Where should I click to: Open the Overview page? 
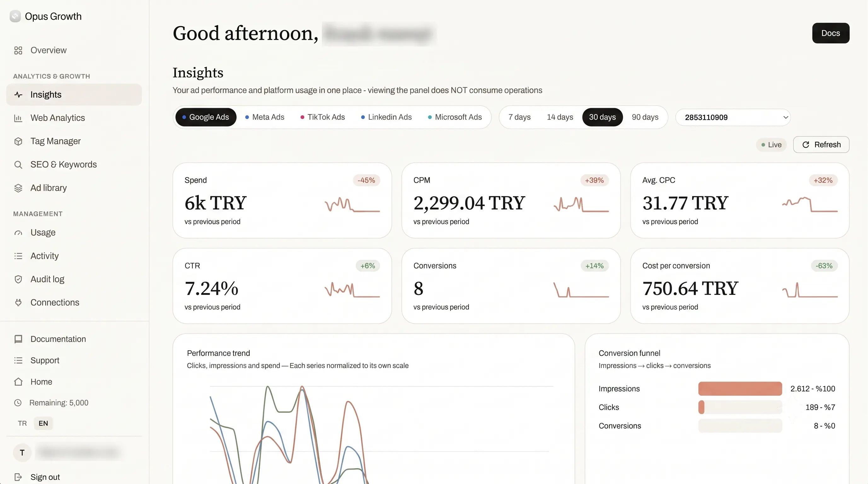click(74, 50)
